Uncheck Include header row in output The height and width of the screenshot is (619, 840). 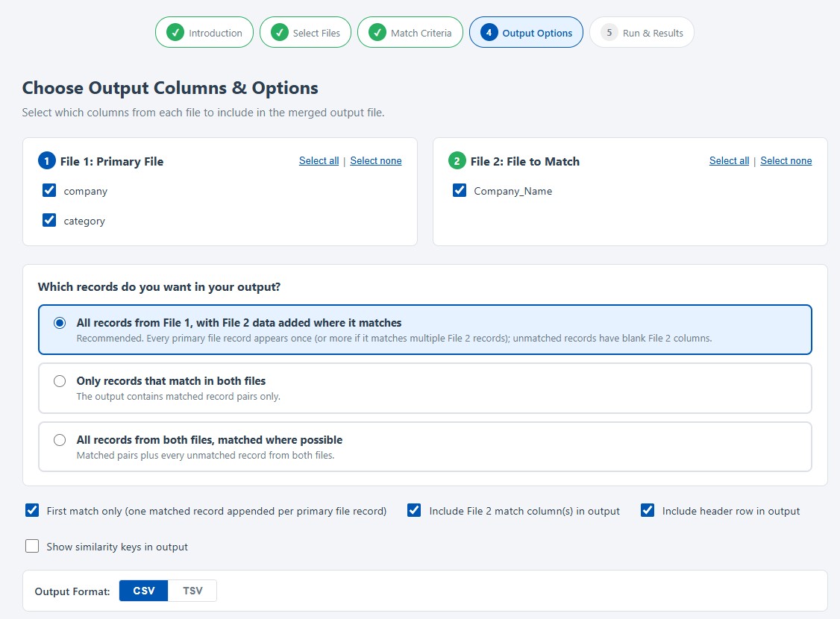tap(648, 510)
